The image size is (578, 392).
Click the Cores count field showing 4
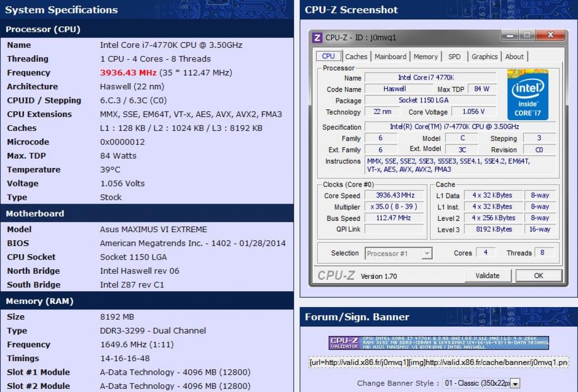point(485,252)
